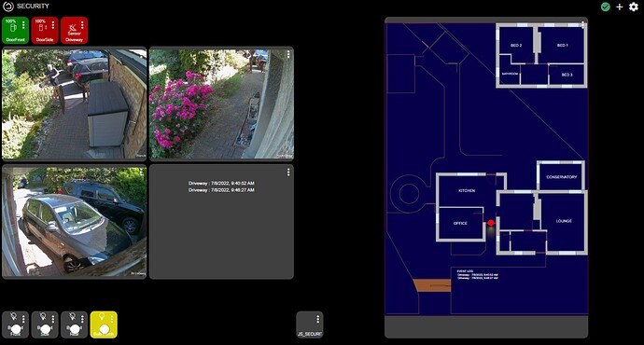
Task: Click the JS_SECURITY tile
Action: coord(310,324)
